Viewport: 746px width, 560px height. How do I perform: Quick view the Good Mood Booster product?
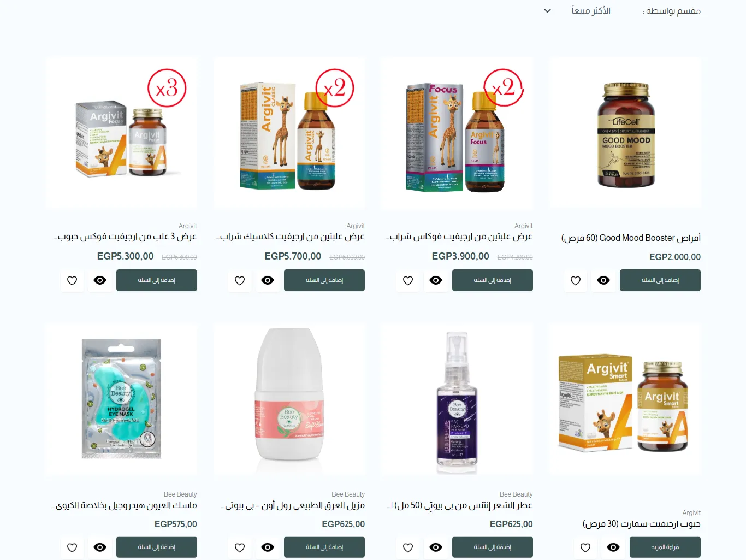[603, 280]
